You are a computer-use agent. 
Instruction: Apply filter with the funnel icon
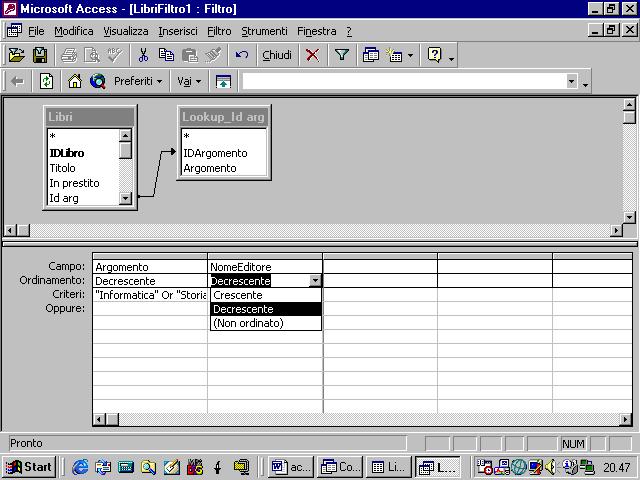pyautogui.click(x=341, y=55)
